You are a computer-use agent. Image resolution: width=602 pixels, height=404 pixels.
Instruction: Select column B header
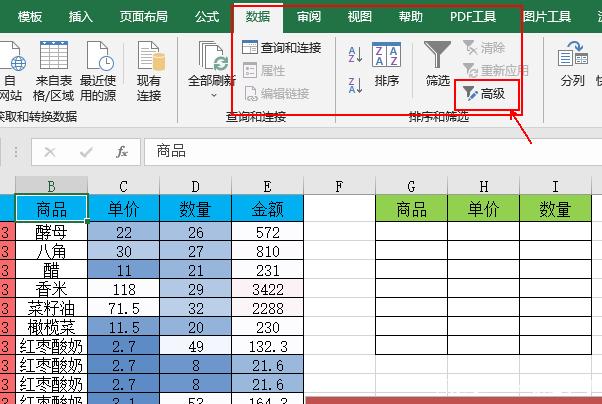coord(51,186)
